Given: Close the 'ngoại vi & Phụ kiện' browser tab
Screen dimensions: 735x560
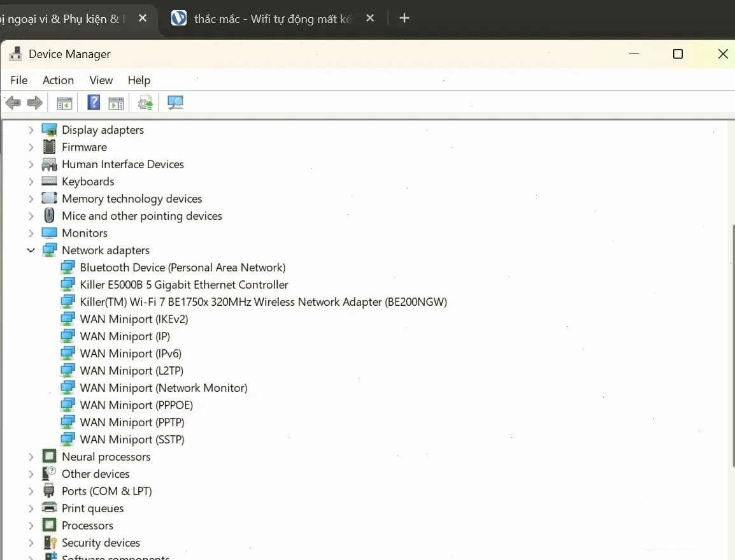Looking at the screenshot, I should tap(143, 18).
